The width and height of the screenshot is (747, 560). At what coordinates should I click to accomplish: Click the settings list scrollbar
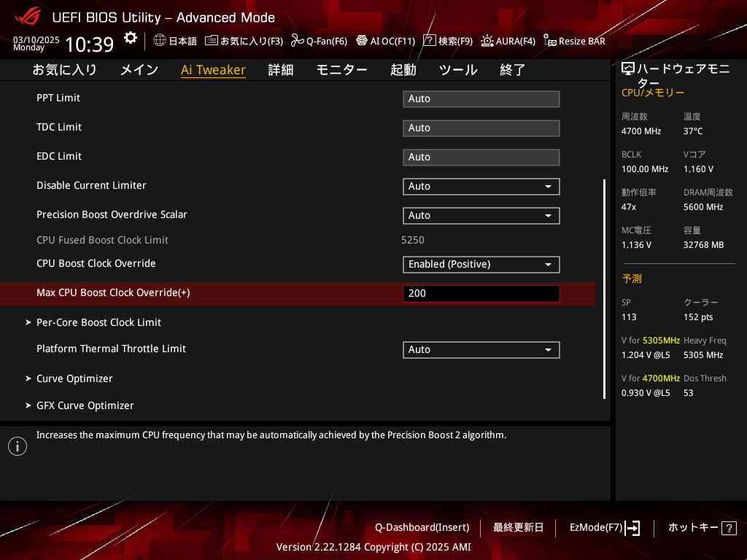tap(604, 289)
